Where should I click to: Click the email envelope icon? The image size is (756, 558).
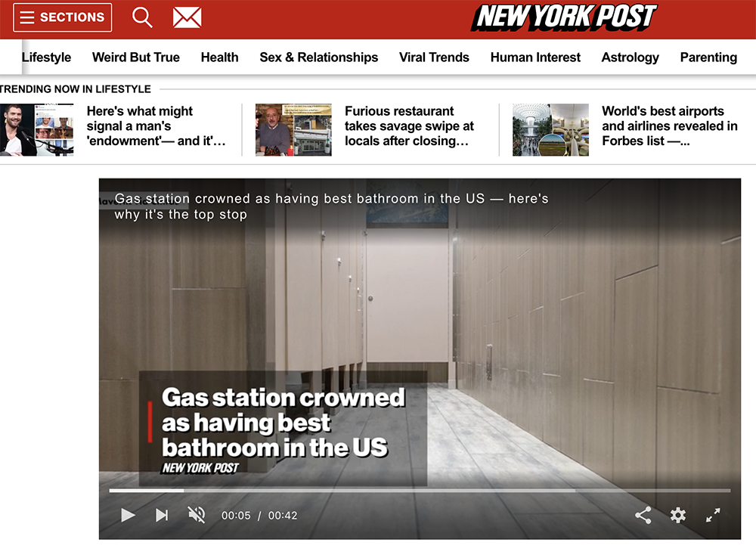(x=187, y=17)
